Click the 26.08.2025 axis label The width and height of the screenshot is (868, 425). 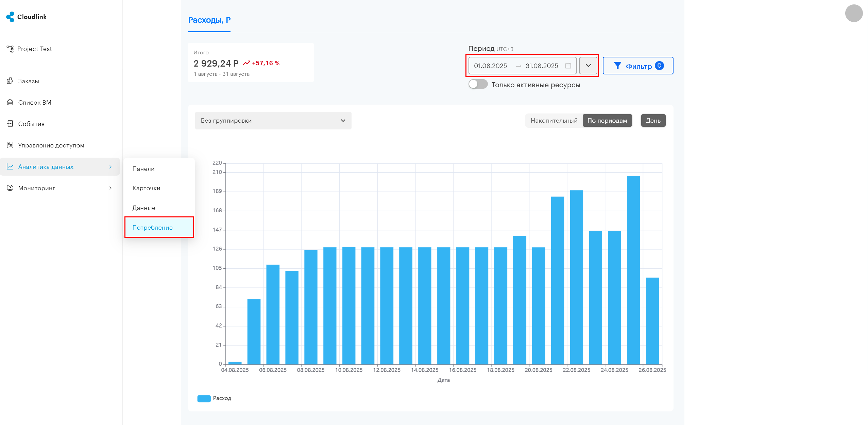[652, 370]
